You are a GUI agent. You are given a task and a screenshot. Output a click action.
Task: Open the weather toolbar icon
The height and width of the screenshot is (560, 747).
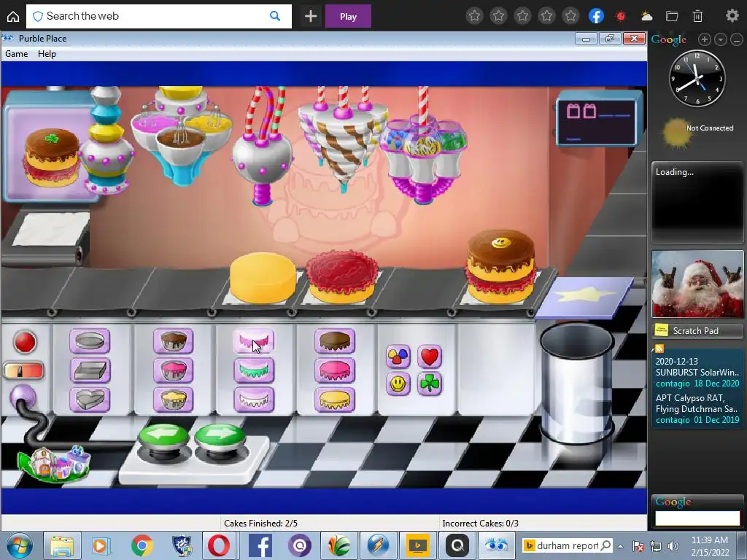pyautogui.click(x=646, y=17)
